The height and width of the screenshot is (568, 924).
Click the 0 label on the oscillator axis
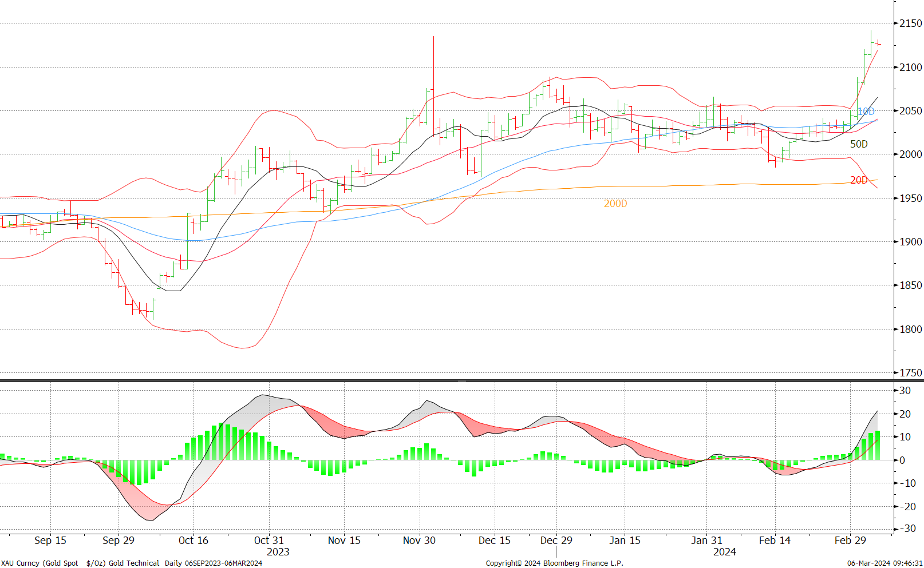902,460
